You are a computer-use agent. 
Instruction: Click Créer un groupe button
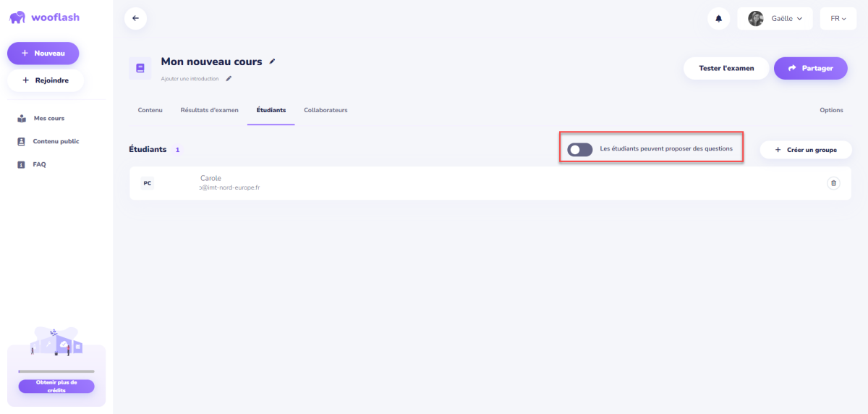[x=806, y=150]
